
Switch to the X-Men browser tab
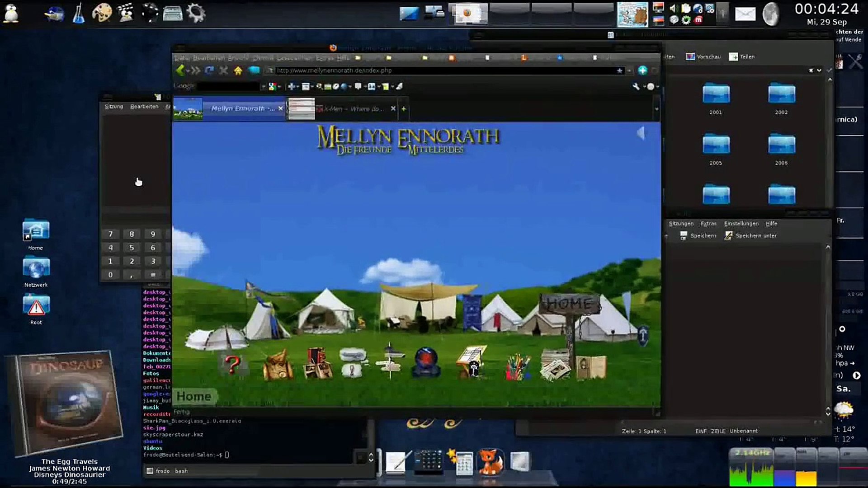[353, 109]
